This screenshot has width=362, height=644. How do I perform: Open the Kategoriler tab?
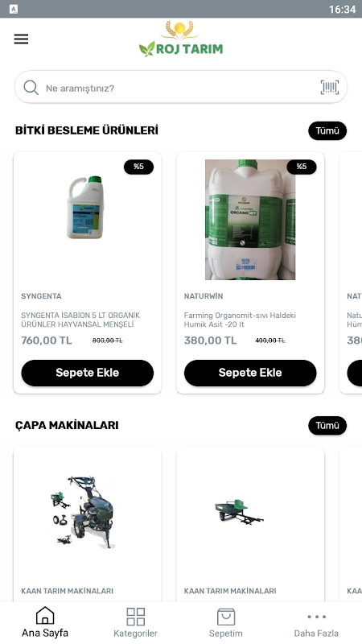(x=135, y=622)
